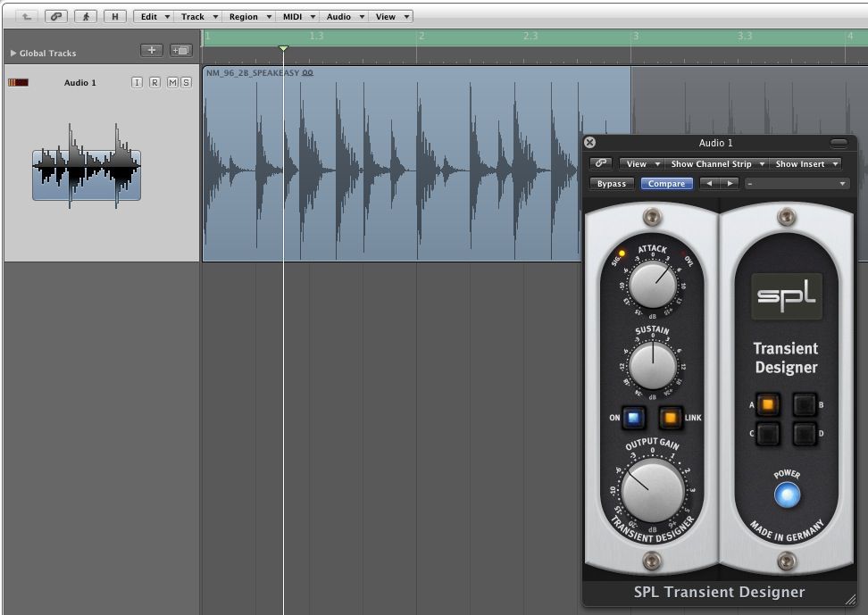Open the Audio menu
The width and height of the screenshot is (868, 615).
(x=344, y=17)
